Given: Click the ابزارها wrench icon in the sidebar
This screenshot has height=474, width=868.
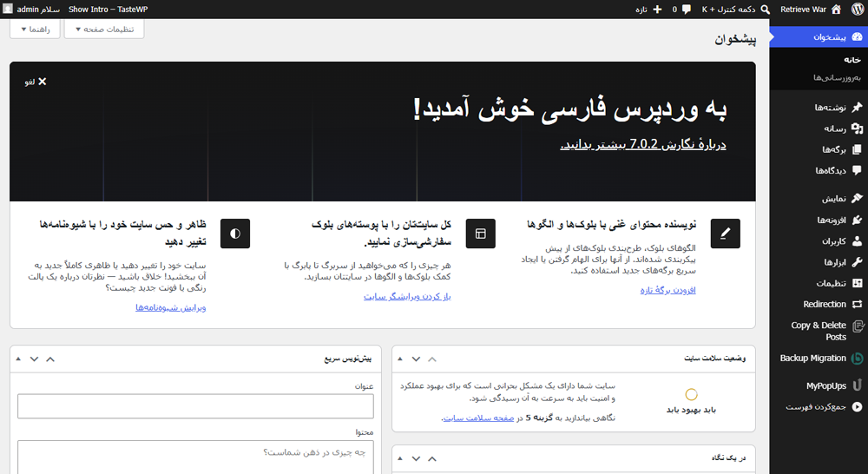Looking at the screenshot, I should [857, 262].
